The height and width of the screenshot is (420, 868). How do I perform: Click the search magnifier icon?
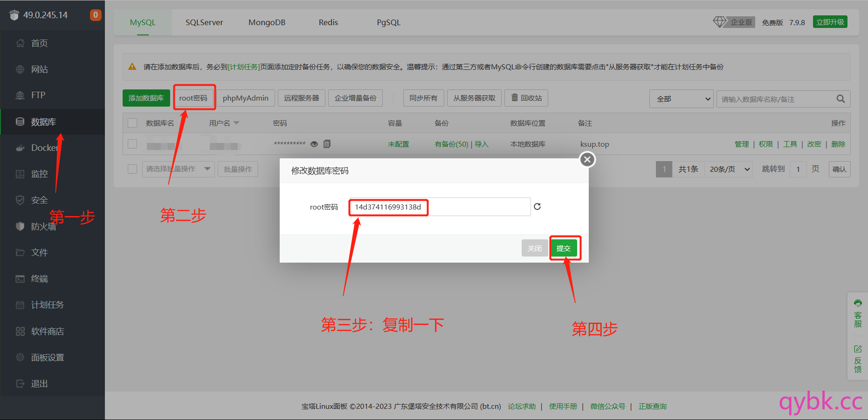840,99
